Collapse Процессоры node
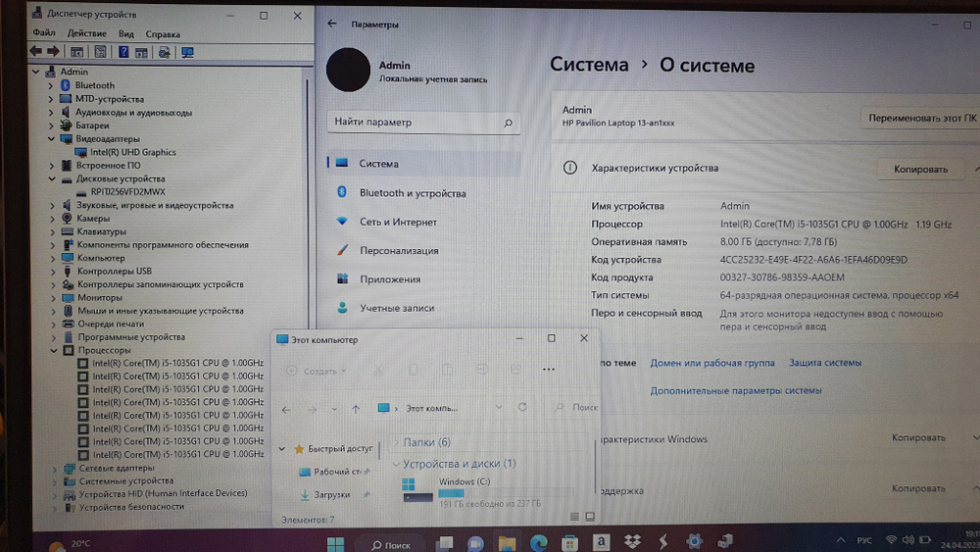This screenshot has width=980, height=552. pos(54,351)
